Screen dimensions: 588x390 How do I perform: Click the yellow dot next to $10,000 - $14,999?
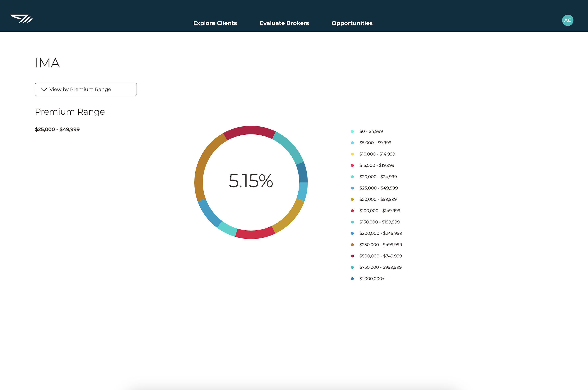[352, 154]
